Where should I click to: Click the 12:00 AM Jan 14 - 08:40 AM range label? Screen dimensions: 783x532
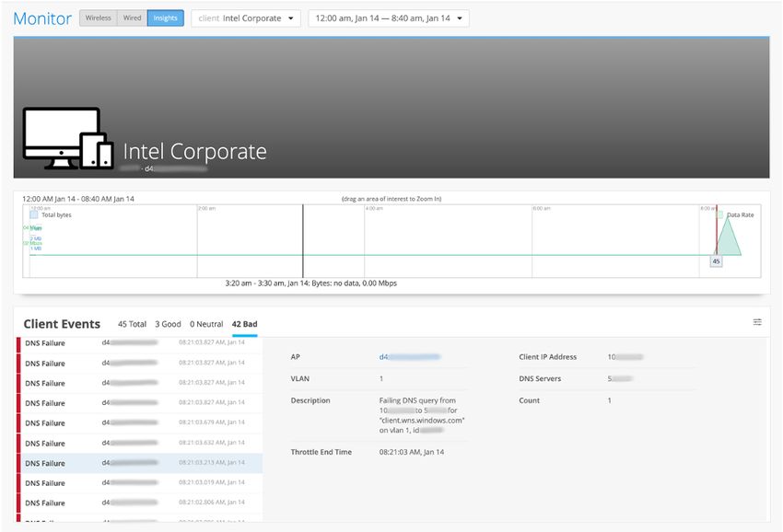click(x=78, y=199)
